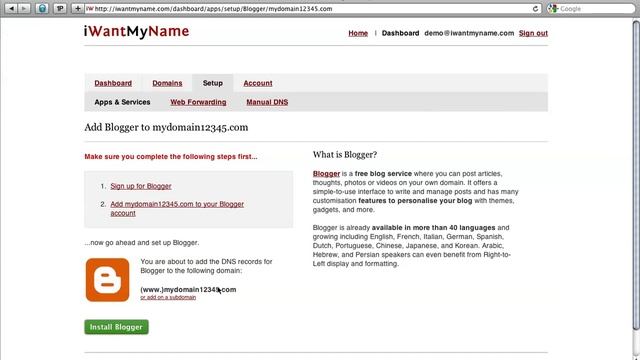Click the 'or add on a subdomain' link
The width and height of the screenshot is (640, 360).
coord(168,298)
